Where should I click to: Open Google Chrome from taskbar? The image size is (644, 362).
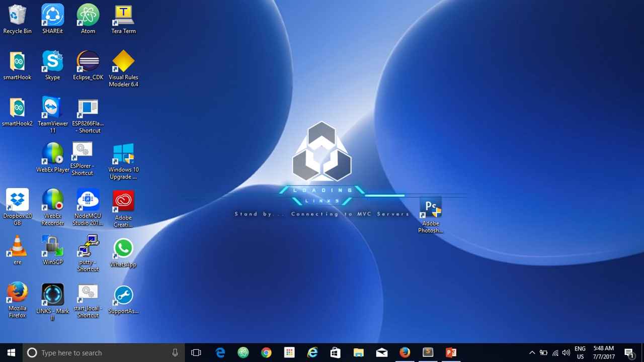click(x=266, y=352)
